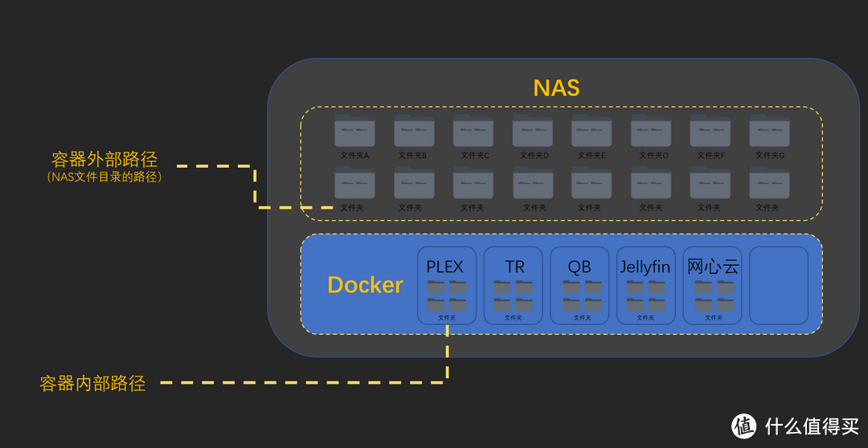The image size is (868, 448).
Task: Select the 文件夹E folder icon
Action: point(592,131)
